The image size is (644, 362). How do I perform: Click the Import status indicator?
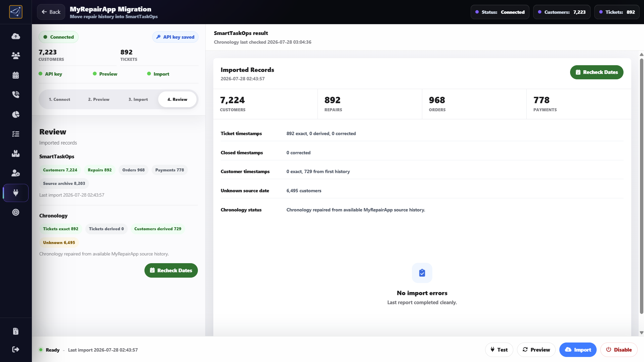158,74
